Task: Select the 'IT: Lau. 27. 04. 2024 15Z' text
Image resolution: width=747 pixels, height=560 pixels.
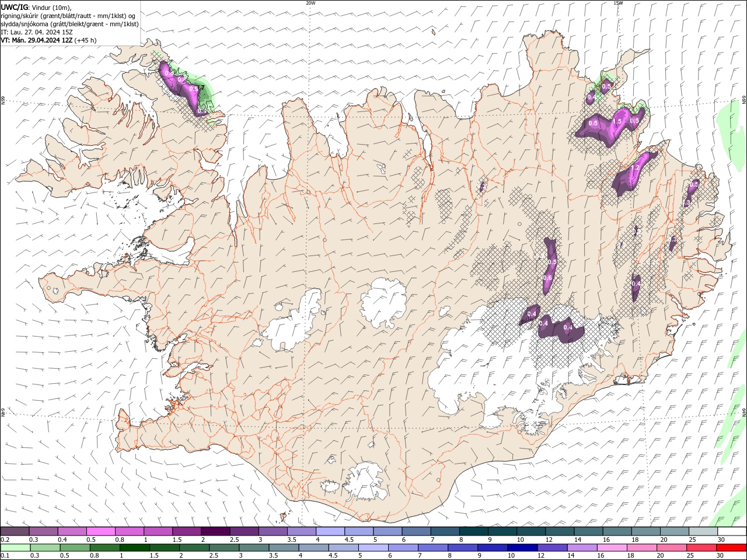Action: 37,32
